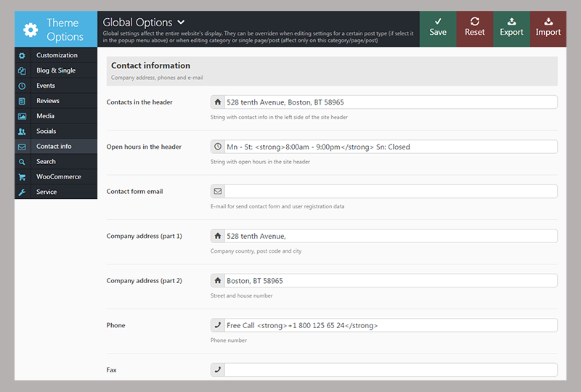Click the Service wrench icon
The image size is (581, 392).
(22, 192)
